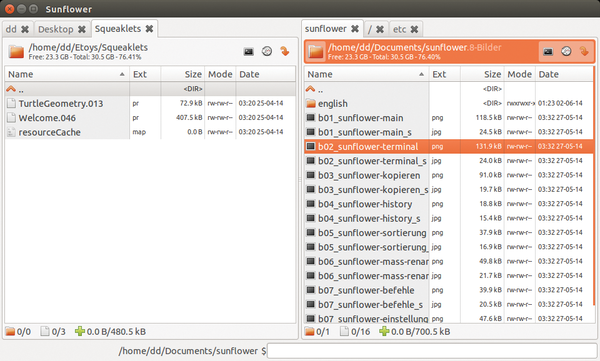The height and width of the screenshot is (361, 600).
Task: Close the sunflower tab
Action: [x=355, y=29]
